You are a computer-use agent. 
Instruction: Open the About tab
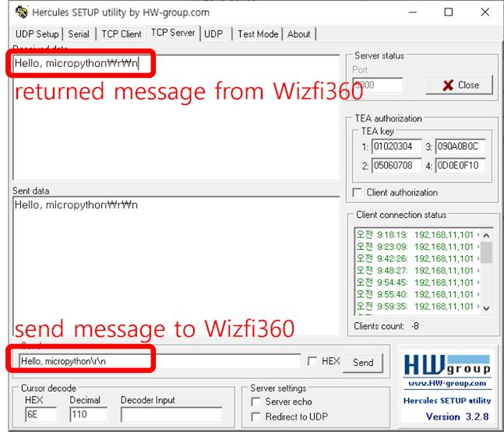[298, 34]
